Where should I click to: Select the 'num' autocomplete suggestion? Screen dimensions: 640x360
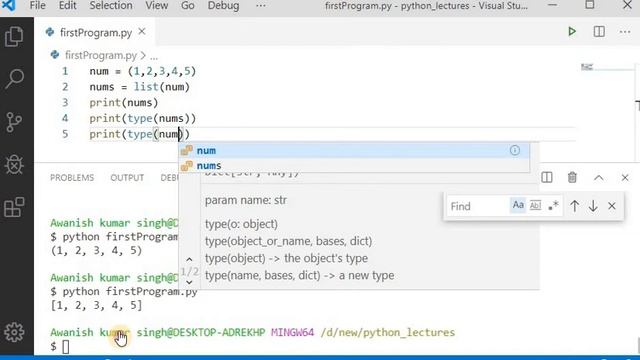[x=354, y=150]
